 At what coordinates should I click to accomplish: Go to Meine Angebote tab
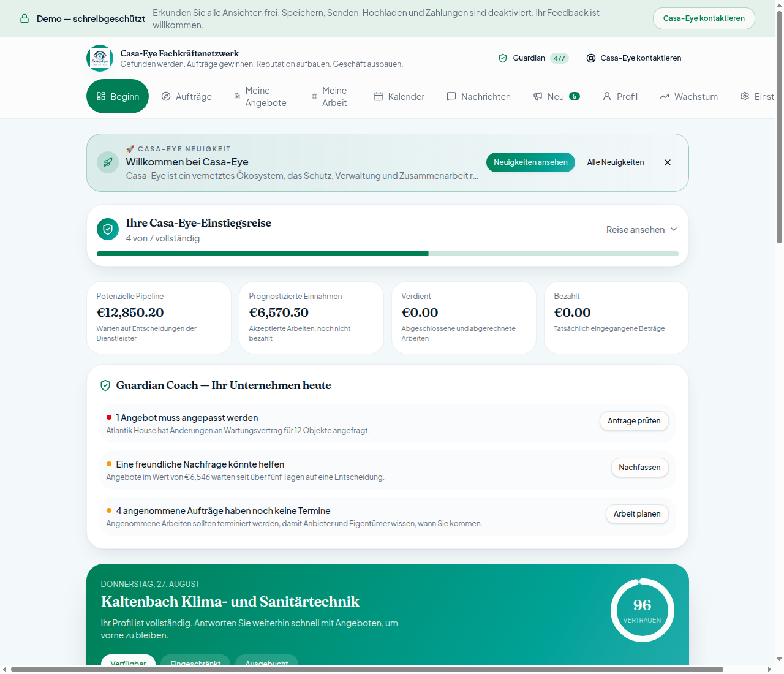[x=261, y=96]
